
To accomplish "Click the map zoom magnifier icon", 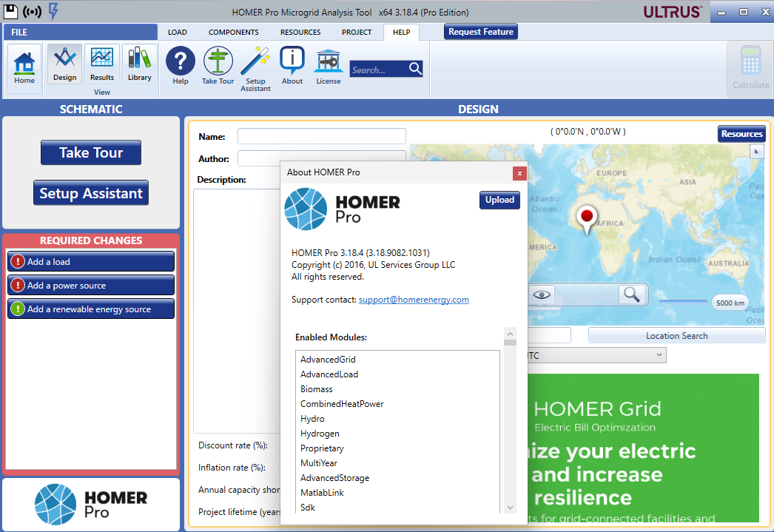I will 632,294.
